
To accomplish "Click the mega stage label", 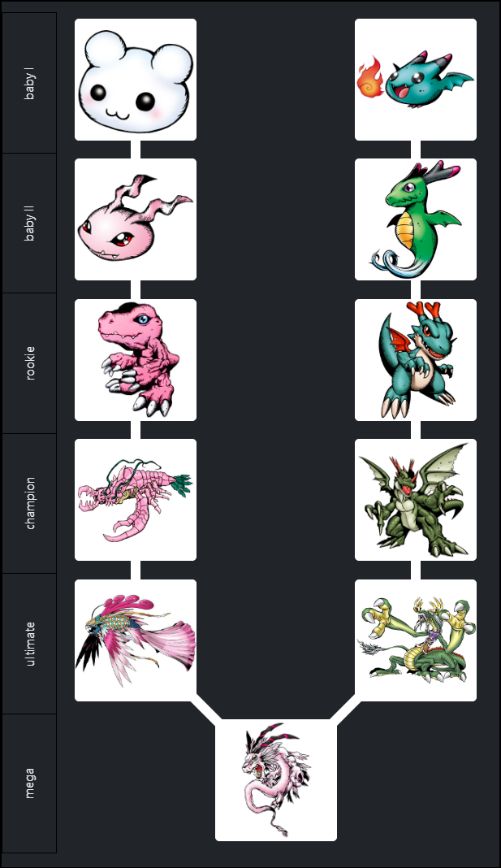I will 29,783.
